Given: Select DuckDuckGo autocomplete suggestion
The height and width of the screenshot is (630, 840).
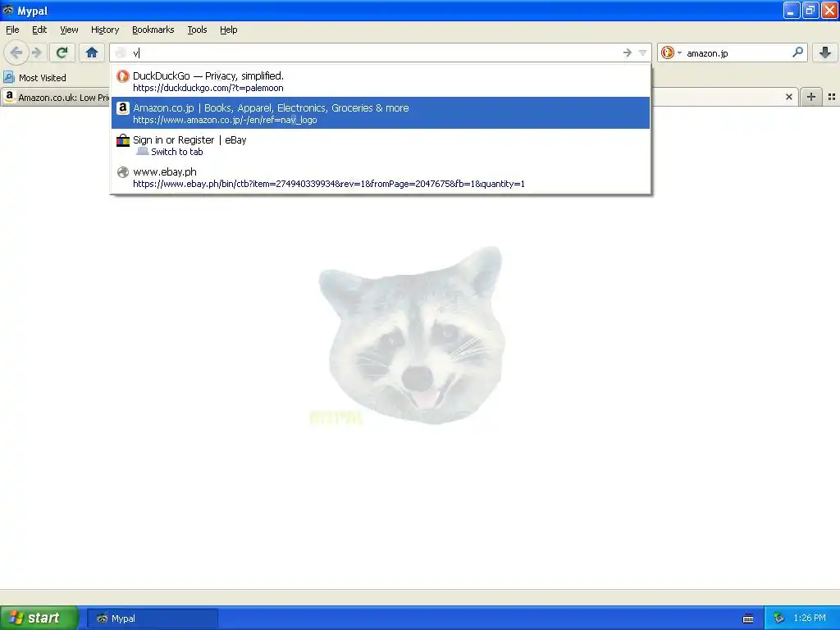Looking at the screenshot, I should [x=381, y=81].
